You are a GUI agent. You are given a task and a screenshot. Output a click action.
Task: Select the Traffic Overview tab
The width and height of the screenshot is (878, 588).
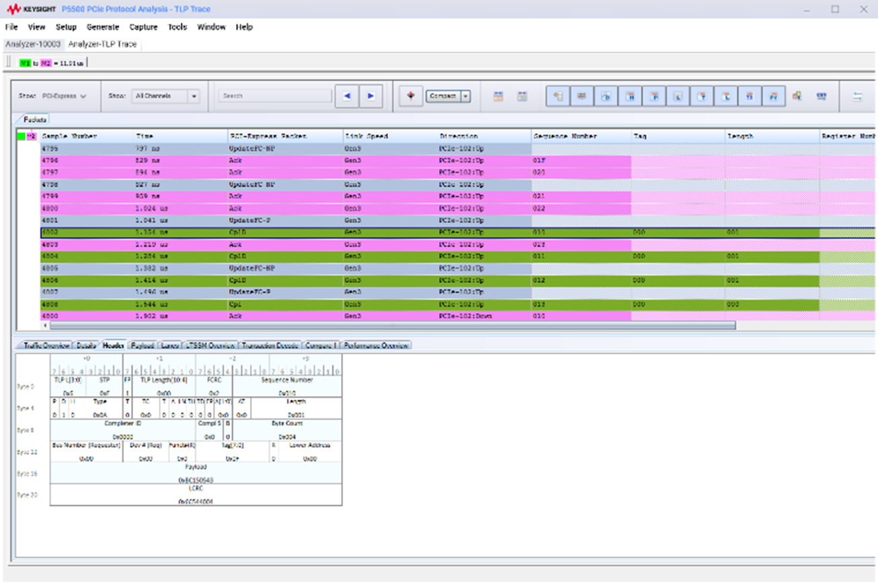tap(45, 344)
